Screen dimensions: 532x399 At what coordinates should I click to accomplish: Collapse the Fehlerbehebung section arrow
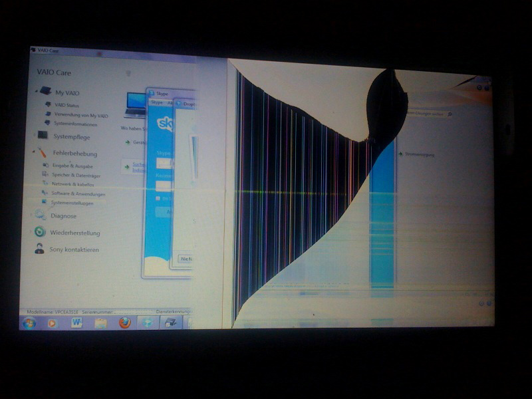pos(34,152)
